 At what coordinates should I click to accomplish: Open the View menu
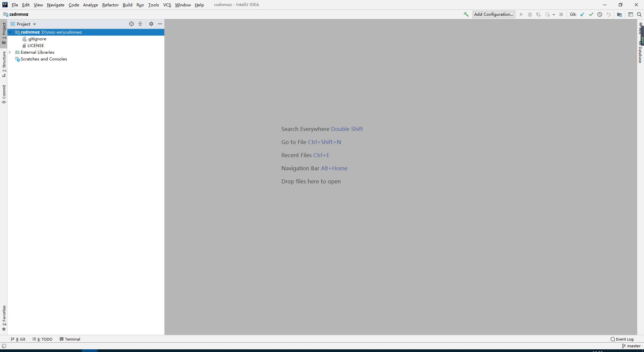coord(38,5)
